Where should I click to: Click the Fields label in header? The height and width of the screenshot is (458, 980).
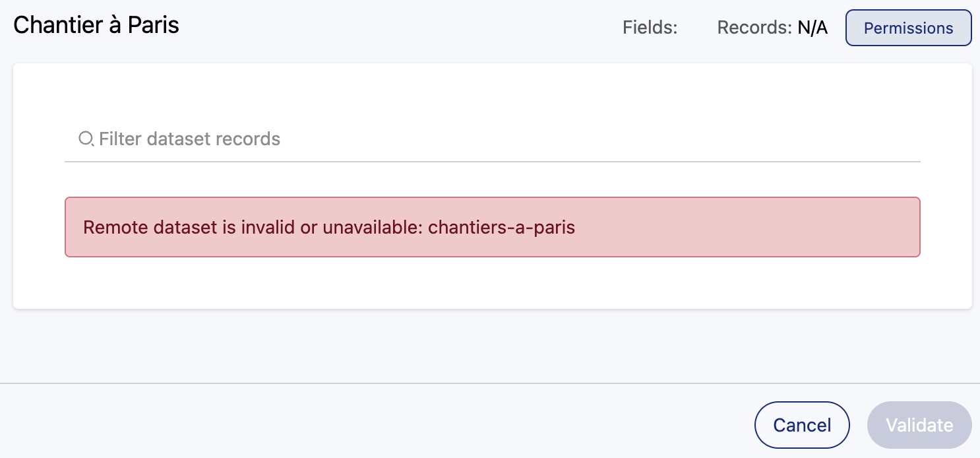pyautogui.click(x=650, y=28)
